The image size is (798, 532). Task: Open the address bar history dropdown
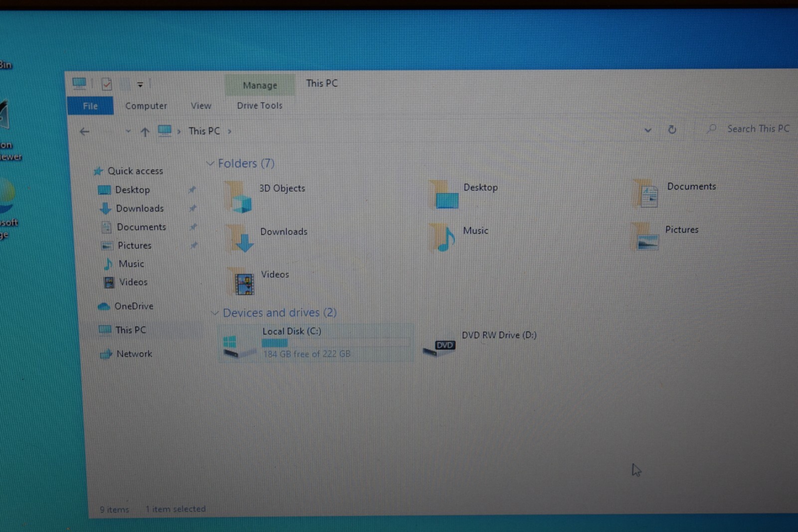point(647,130)
